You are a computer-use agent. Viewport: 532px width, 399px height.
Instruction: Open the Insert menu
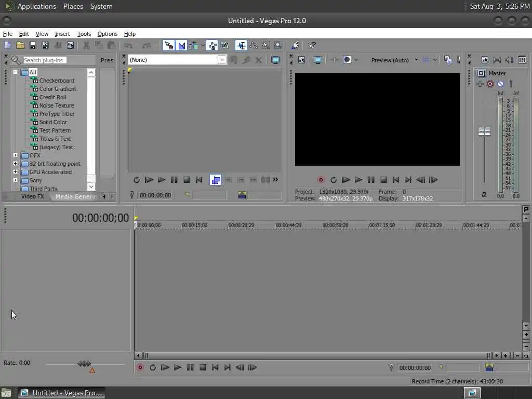point(62,34)
